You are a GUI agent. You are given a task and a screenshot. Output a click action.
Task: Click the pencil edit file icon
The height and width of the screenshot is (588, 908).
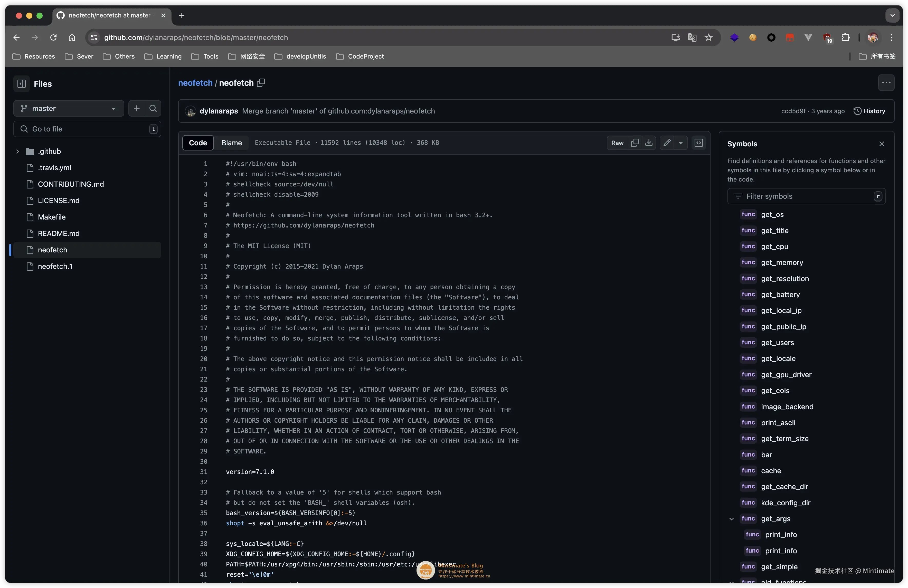(667, 143)
